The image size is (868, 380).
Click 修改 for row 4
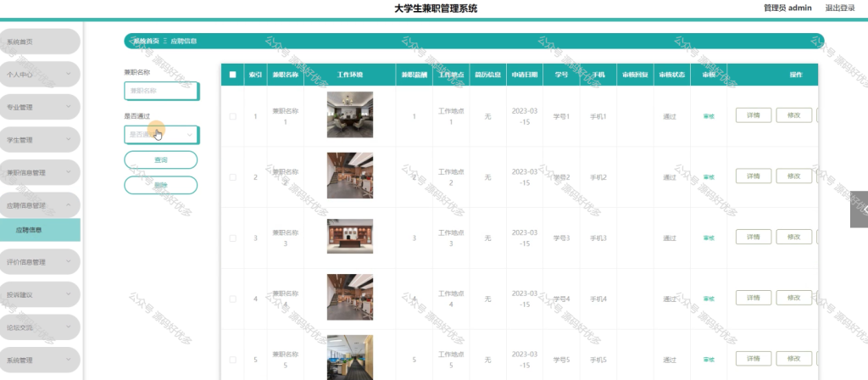click(x=793, y=298)
